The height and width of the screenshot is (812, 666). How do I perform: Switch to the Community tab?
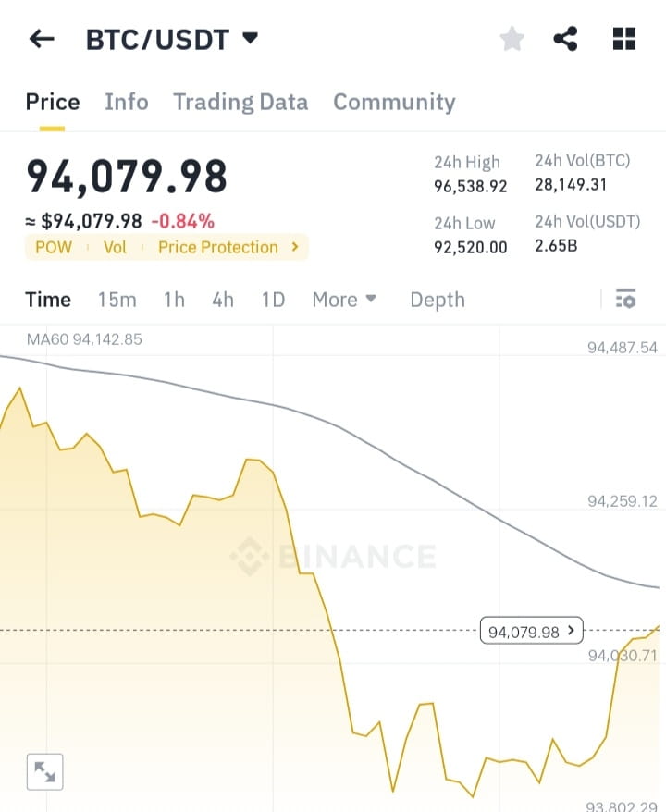click(x=394, y=102)
